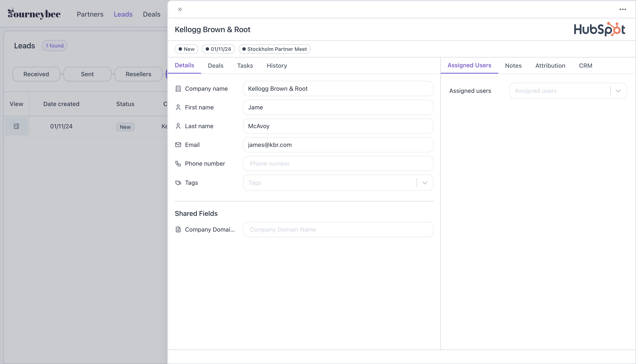
Task: Focus the Tags input field
Action: click(x=338, y=183)
